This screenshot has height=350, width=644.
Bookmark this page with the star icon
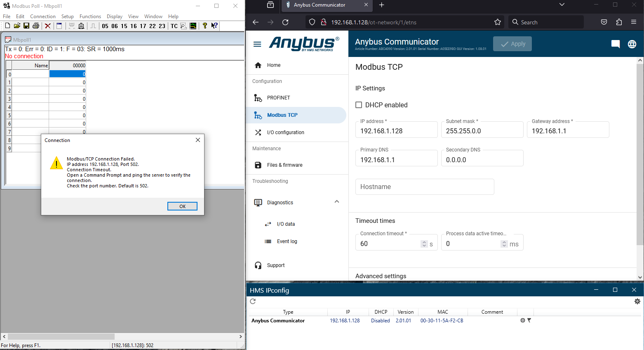[x=498, y=22]
